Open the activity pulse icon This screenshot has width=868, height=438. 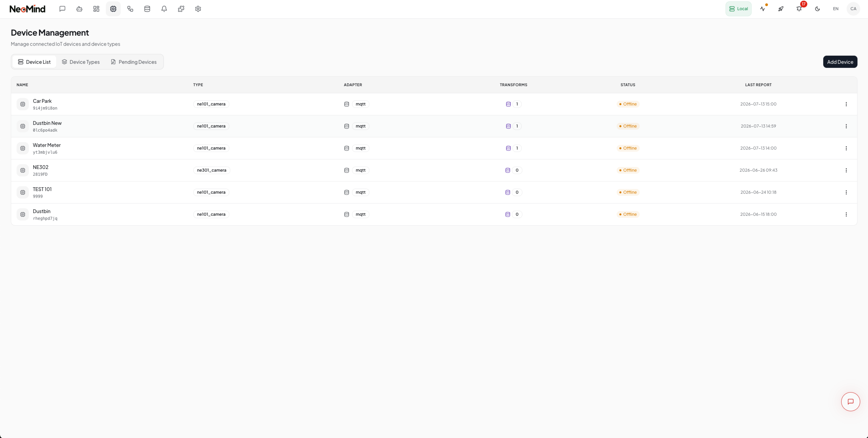pyautogui.click(x=763, y=9)
